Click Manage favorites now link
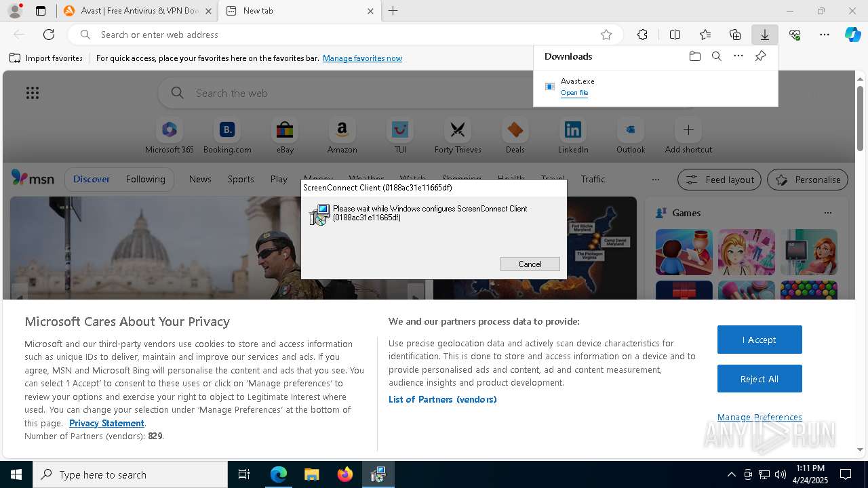This screenshot has width=868, height=488. click(362, 58)
